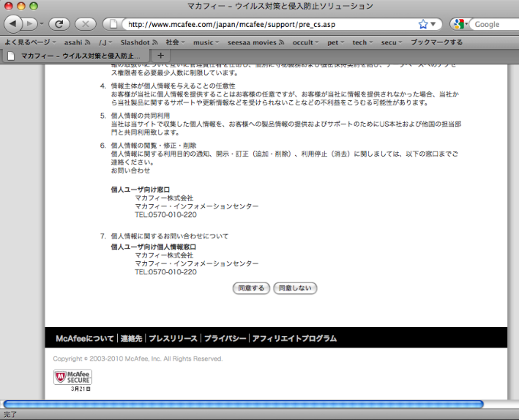
Task: Click the McAfee SECURE badge
Action: [72, 378]
